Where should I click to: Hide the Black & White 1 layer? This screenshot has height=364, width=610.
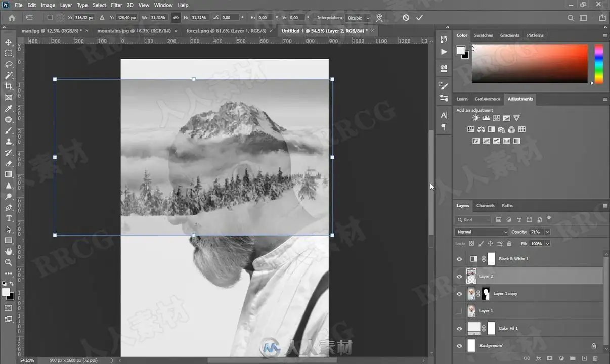(459, 259)
